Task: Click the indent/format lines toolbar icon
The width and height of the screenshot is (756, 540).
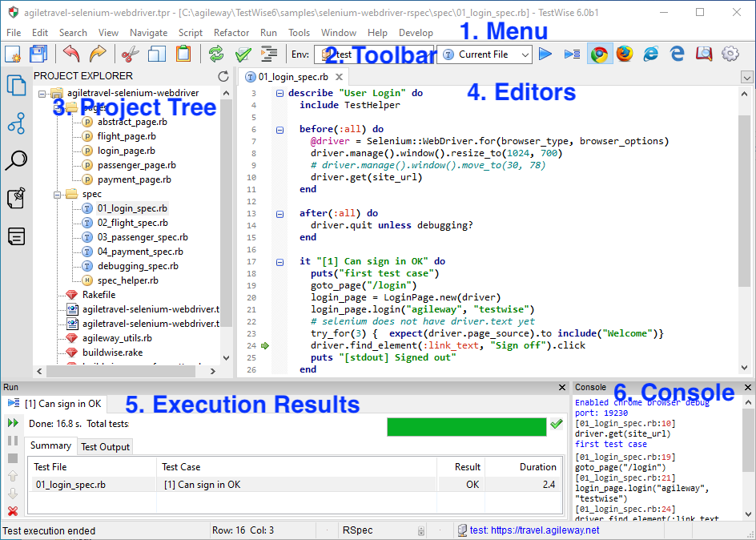Action: click(x=268, y=54)
